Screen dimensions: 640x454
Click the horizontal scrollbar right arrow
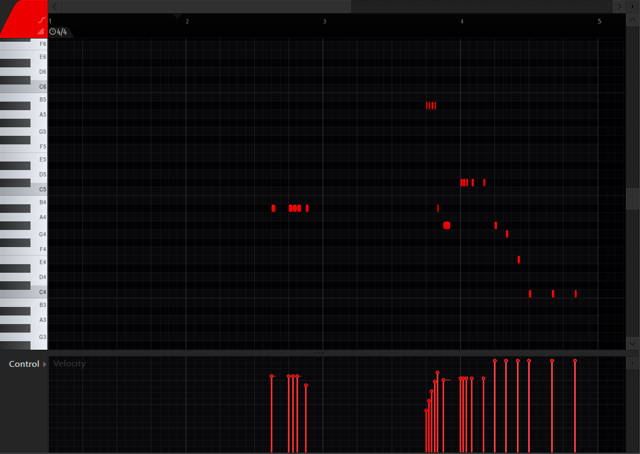[619, 6]
